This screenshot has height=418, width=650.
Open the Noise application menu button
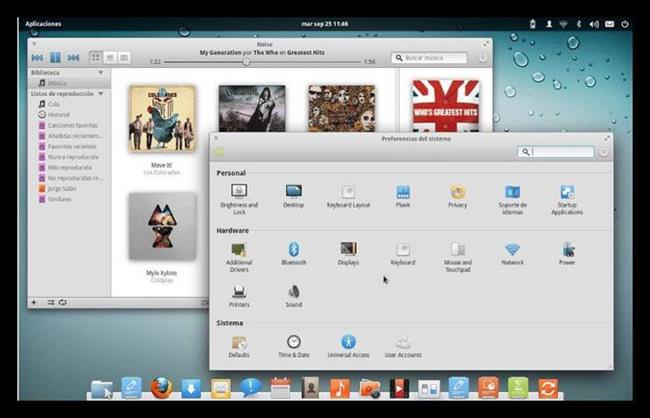pos(483,58)
